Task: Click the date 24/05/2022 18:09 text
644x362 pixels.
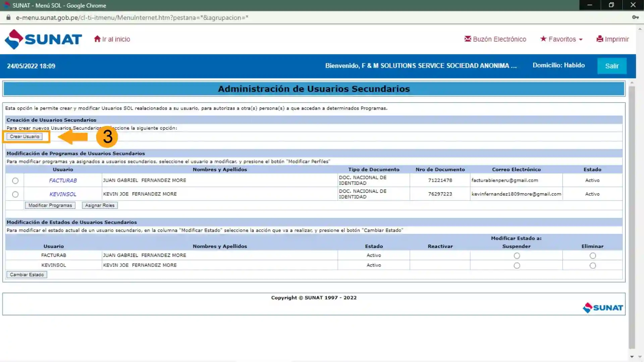Action: click(31, 66)
